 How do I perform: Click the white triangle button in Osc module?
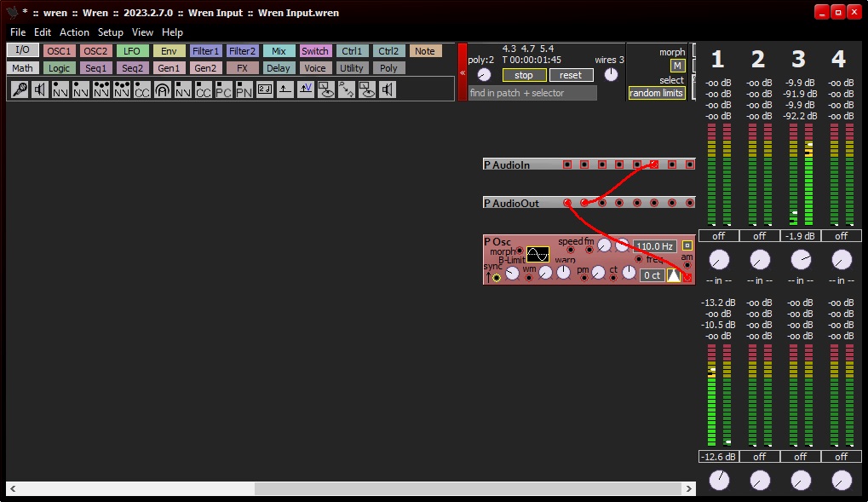[674, 275]
